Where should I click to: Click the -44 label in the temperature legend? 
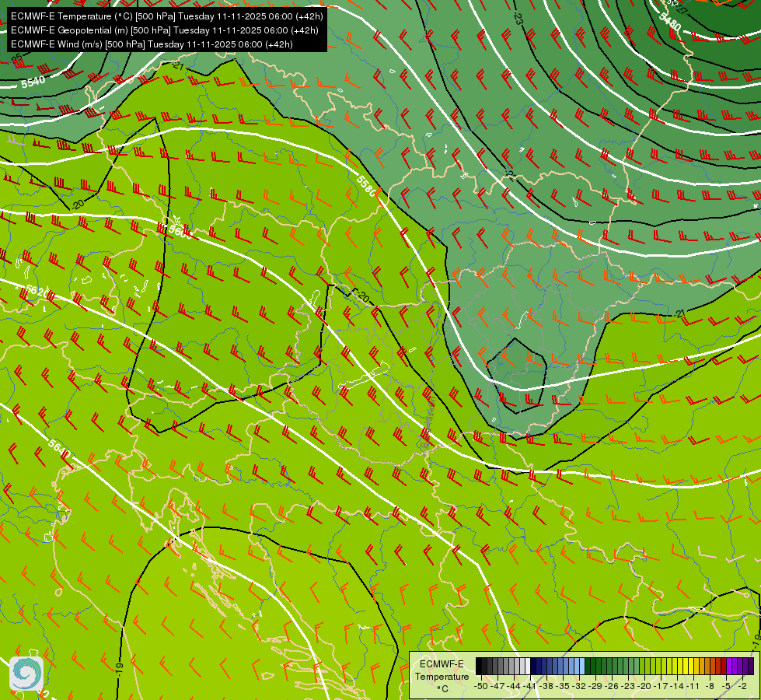coord(514,686)
